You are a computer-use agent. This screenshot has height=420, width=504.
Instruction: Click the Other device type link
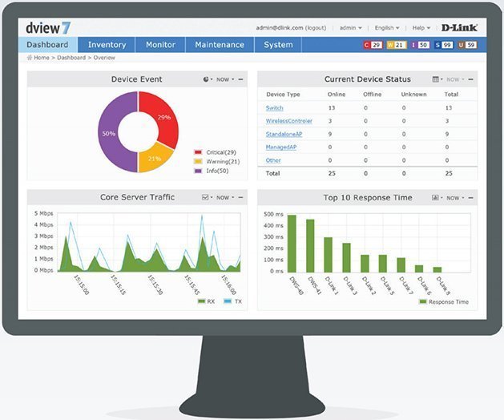273,160
